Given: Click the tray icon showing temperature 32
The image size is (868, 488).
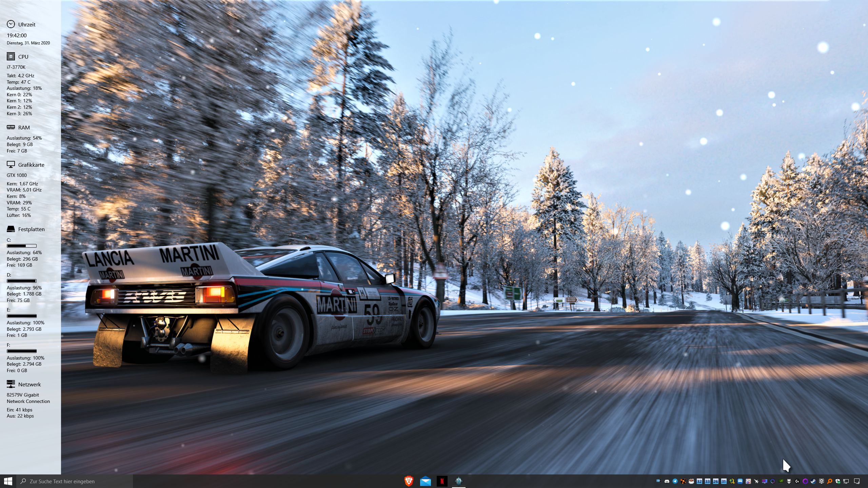Looking at the screenshot, I should tap(699, 481).
